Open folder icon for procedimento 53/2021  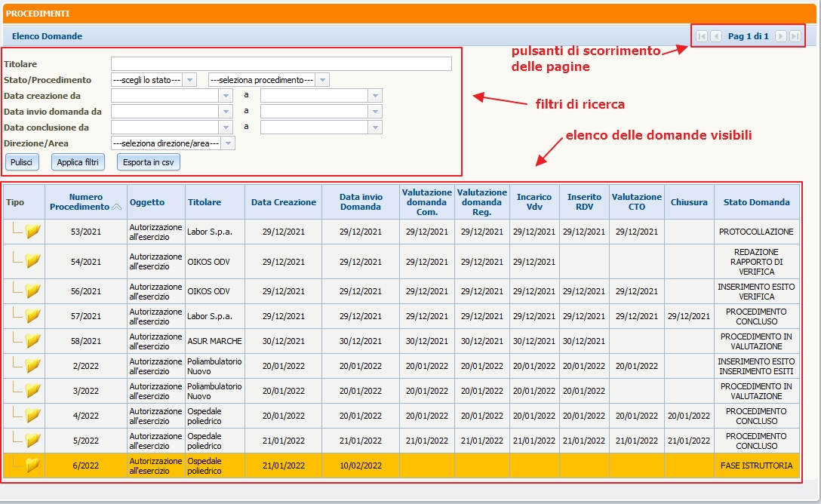(x=32, y=232)
